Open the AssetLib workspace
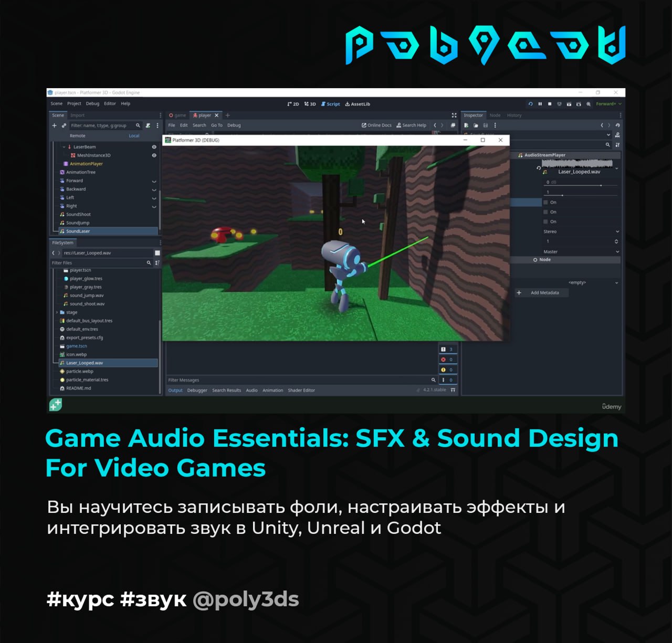The height and width of the screenshot is (643, 672). coord(358,104)
